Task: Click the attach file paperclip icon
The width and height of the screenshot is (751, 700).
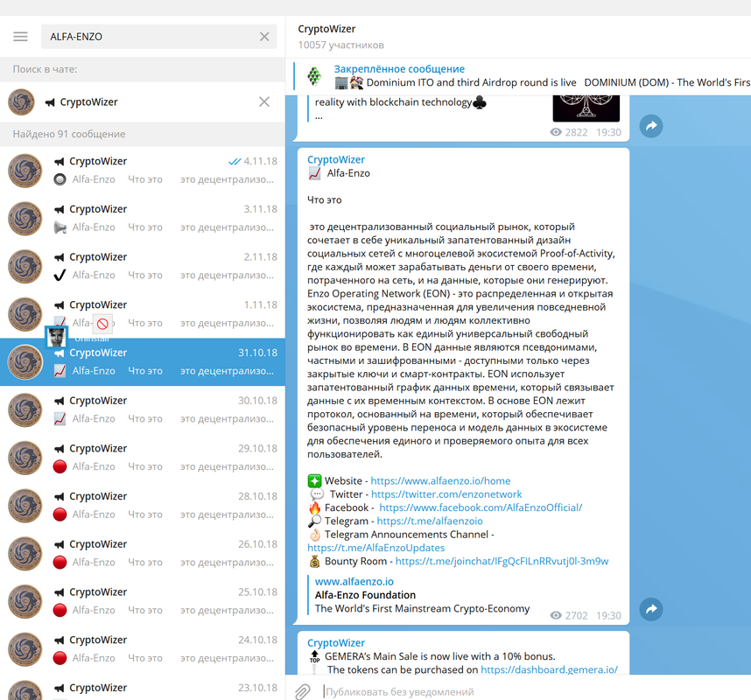Action: [302, 691]
